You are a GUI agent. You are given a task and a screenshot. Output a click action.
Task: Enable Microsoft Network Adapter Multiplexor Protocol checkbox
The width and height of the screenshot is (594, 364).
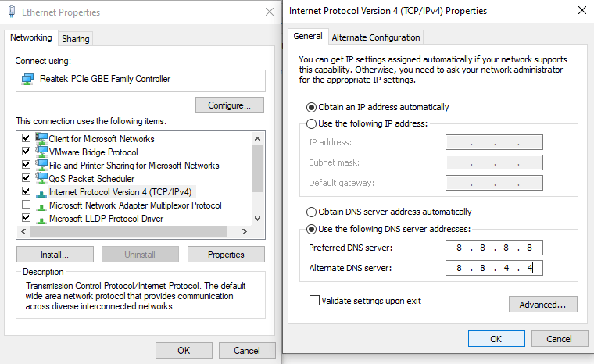click(26, 205)
